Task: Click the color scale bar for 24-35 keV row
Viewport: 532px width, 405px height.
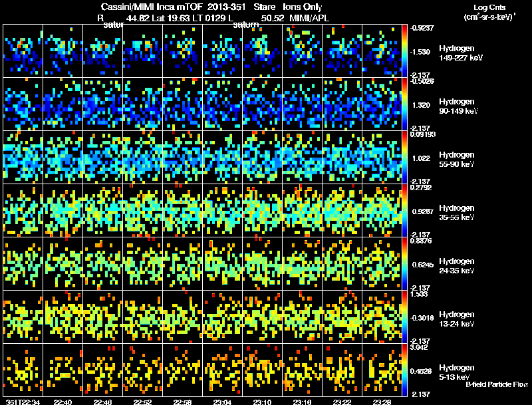Action: [404, 264]
